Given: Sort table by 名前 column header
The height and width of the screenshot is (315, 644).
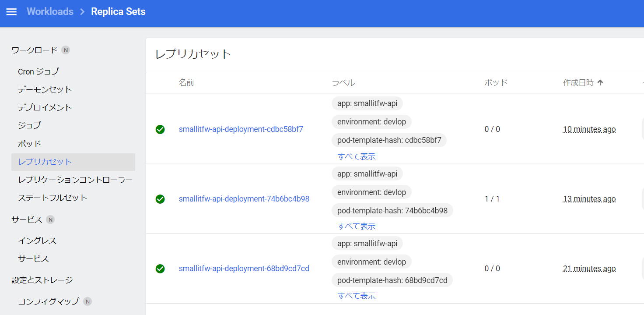Looking at the screenshot, I should 186,83.
